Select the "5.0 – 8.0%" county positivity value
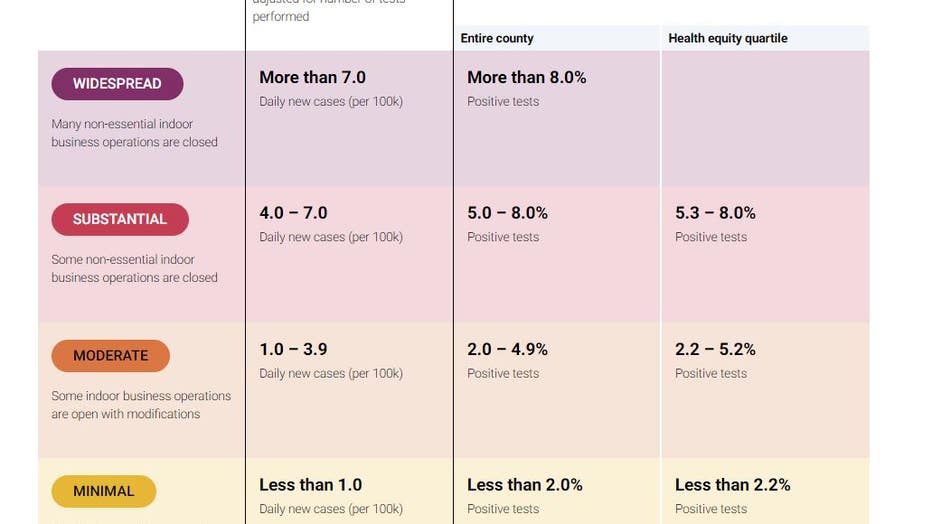Image resolution: width=932 pixels, height=524 pixels. point(507,213)
